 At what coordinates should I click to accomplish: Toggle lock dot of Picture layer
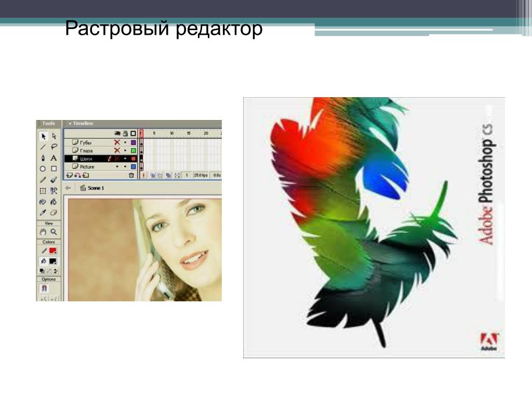pyautogui.click(x=125, y=167)
